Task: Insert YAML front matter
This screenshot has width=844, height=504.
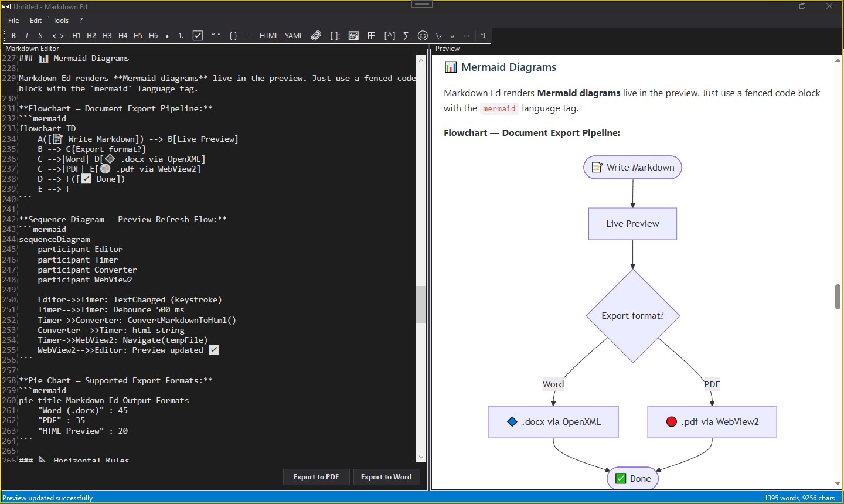Action: click(x=294, y=36)
